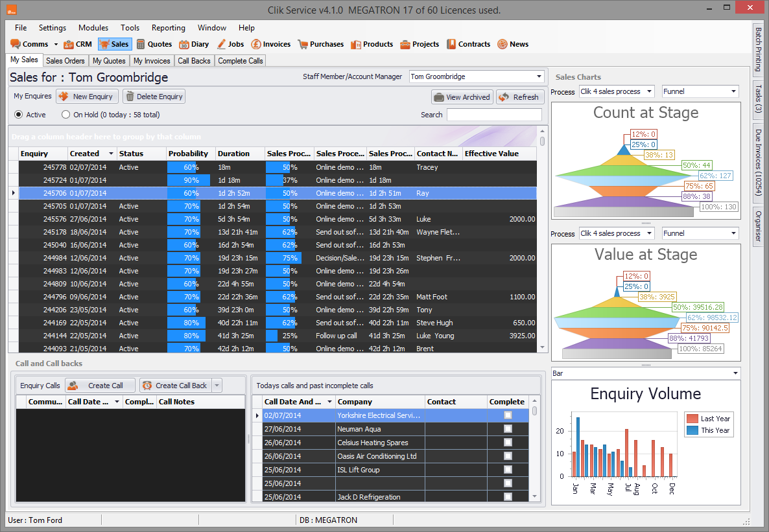Click View Archived button
The height and width of the screenshot is (532, 769).
462,97
